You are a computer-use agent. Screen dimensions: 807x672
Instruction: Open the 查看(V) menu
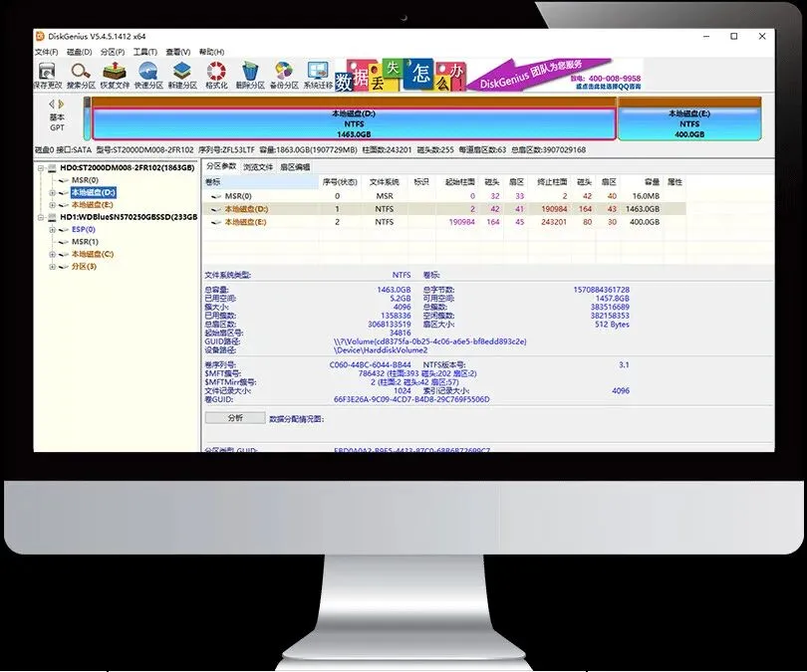178,52
